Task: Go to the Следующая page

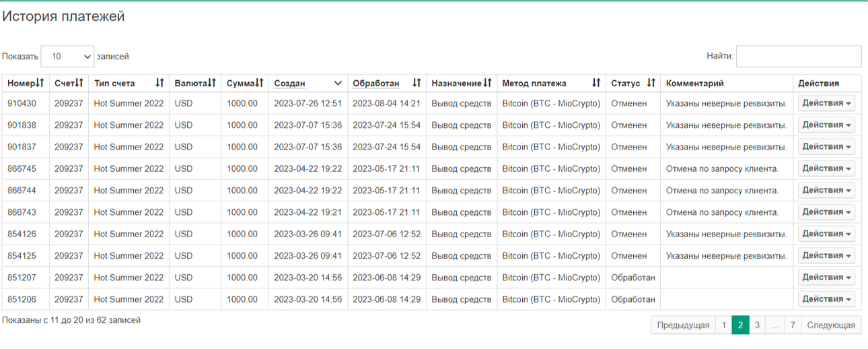Action: tap(831, 325)
